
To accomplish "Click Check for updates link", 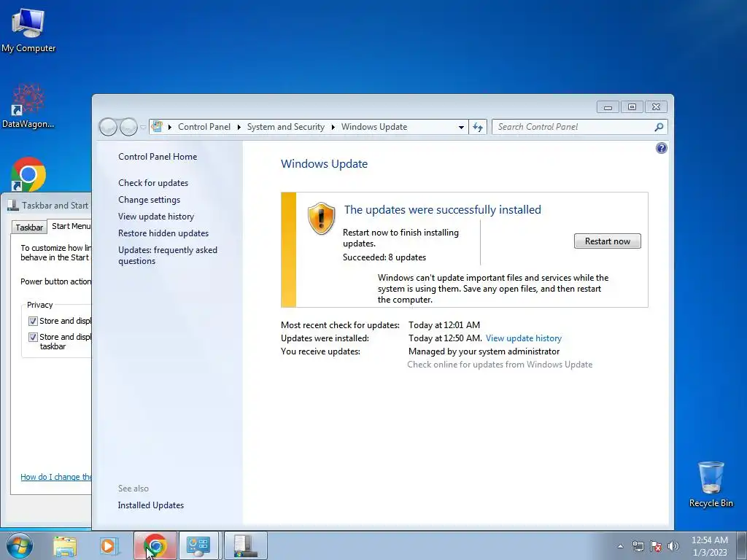I will 153,183.
